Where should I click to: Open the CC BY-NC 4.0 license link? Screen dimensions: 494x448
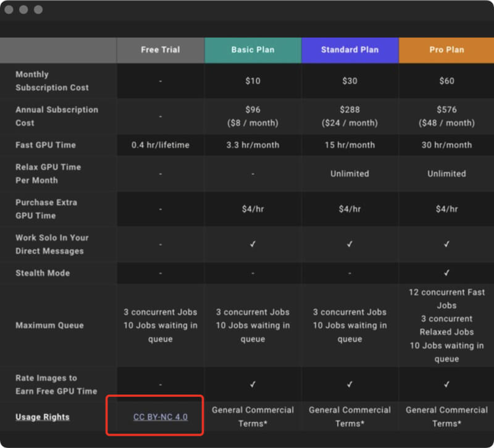pos(160,417)
